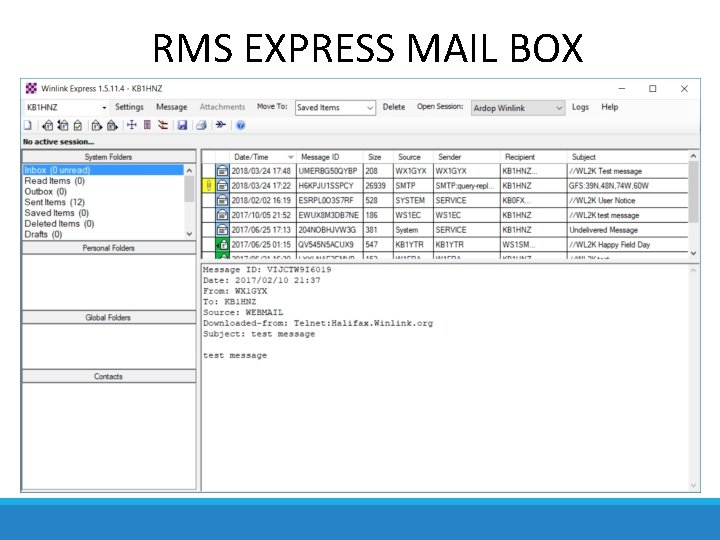Click the Recipient column header
This screenshot has width=720, height=540.
pyautogui.click(x=534, y=157)
